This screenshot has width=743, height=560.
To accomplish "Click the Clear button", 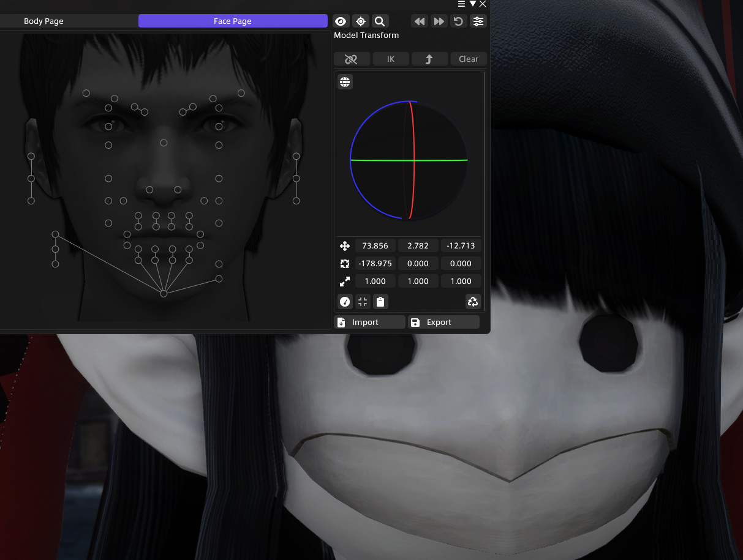I will (469, 59).
